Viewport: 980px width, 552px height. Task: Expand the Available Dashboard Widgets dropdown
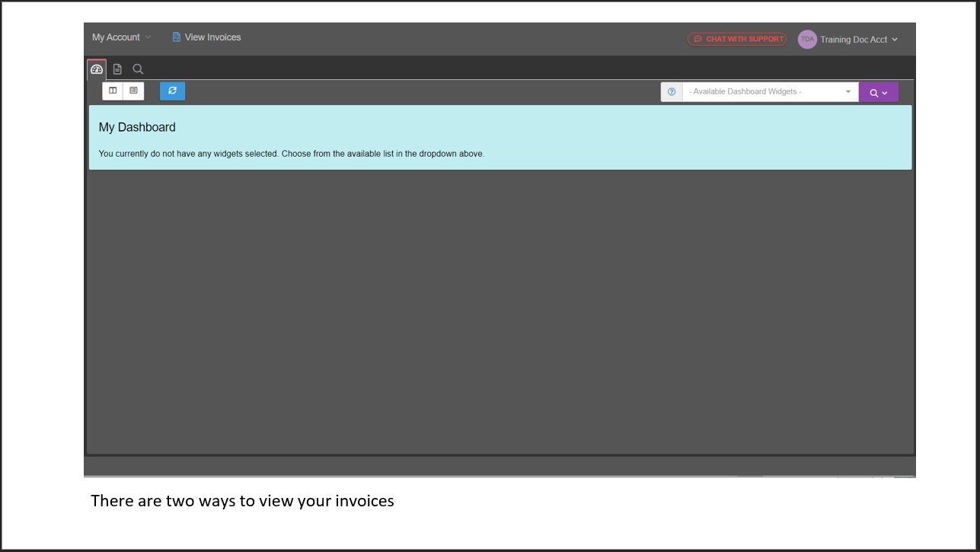770,92
